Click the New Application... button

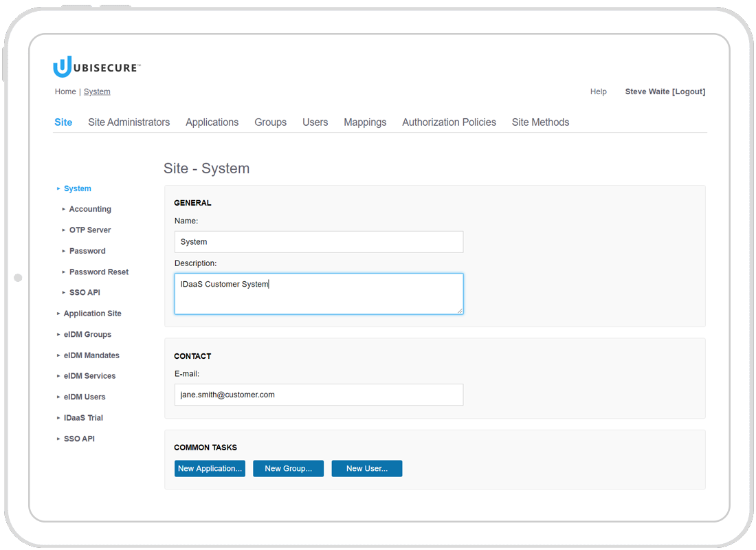click(x=210, y=468)
